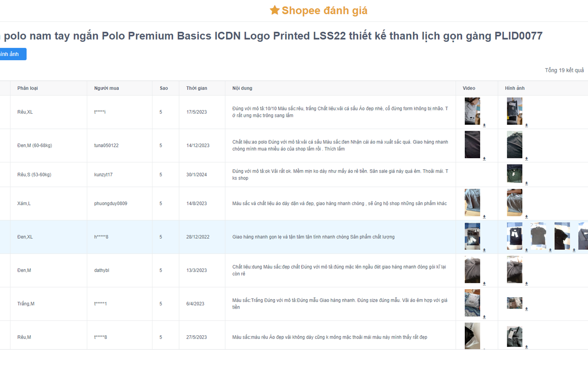Select buyer name kunzyt17
588x368 pixels.
(103, 175)
